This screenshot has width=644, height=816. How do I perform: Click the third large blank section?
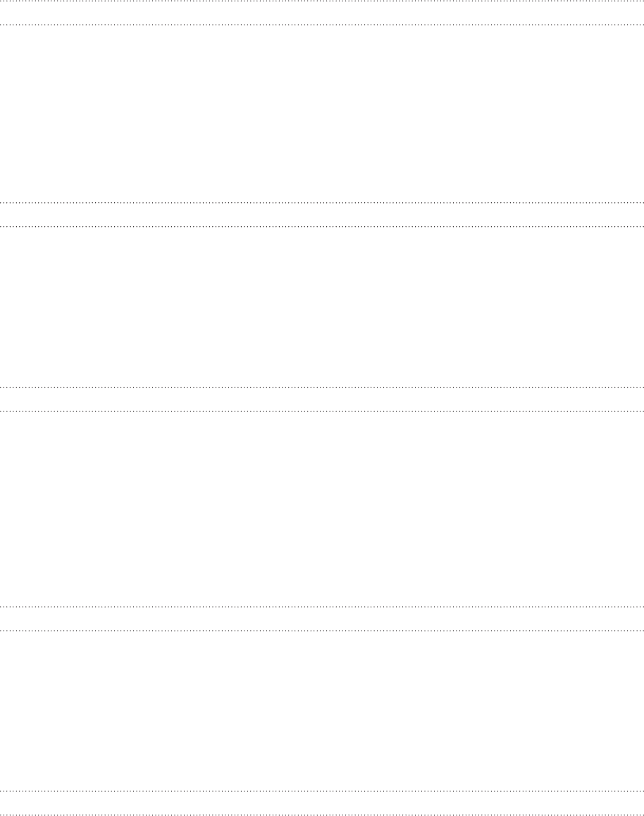pos(322,509)
